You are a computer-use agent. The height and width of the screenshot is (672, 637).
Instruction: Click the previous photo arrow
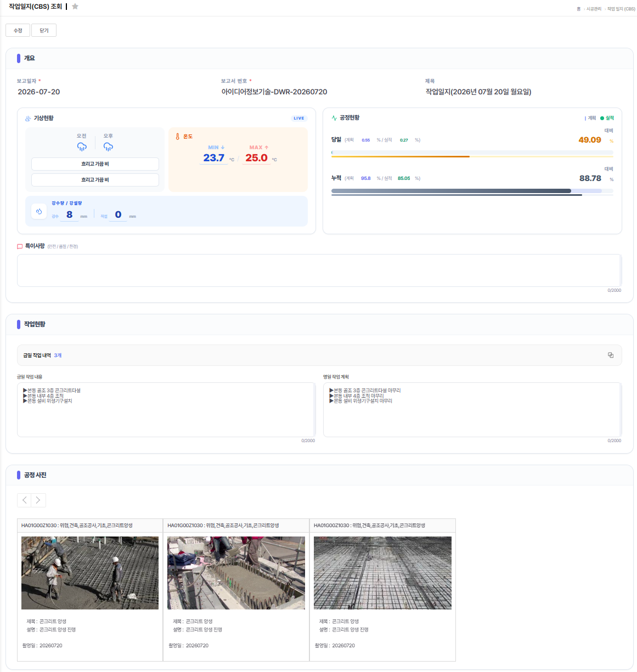tap(24, 500)
